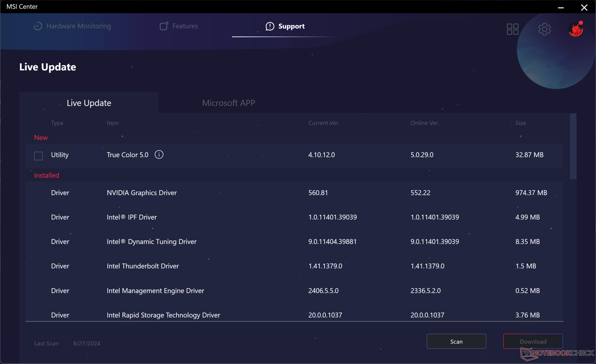Select the Support tab
The width and height of the screenshot is (596, 364).
(x=285, y=26)
